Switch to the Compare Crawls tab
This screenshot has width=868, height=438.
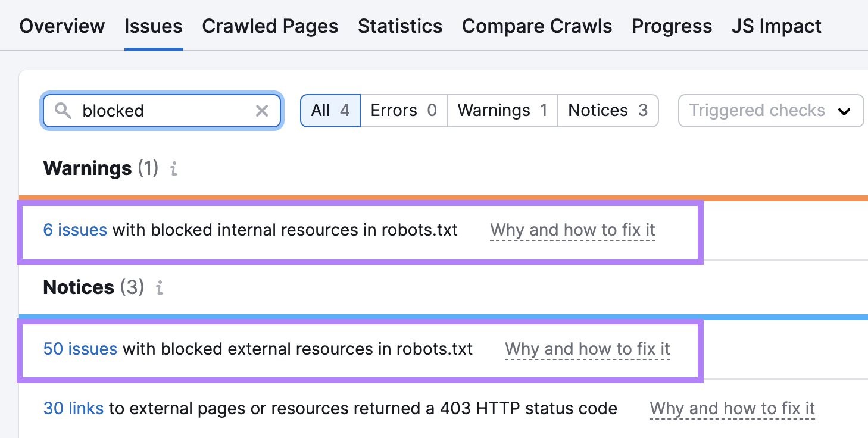pyautogui.click(x=536, y=26)
